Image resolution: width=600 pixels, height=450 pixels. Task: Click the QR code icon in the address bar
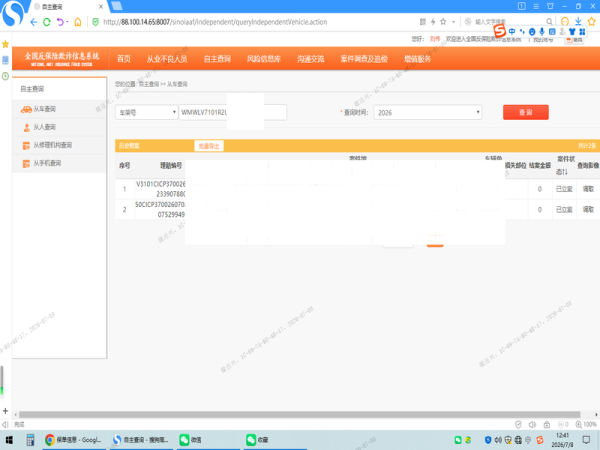422,22
